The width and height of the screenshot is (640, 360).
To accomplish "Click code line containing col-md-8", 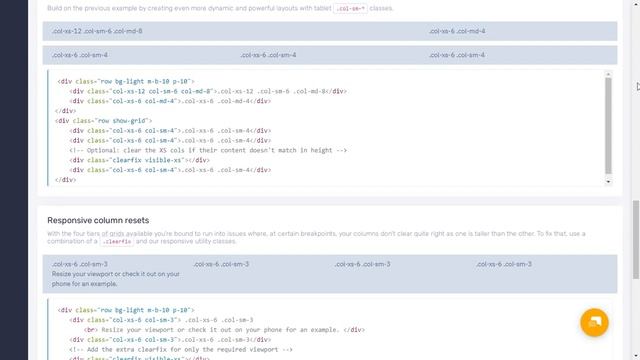I will pos(208,91).
